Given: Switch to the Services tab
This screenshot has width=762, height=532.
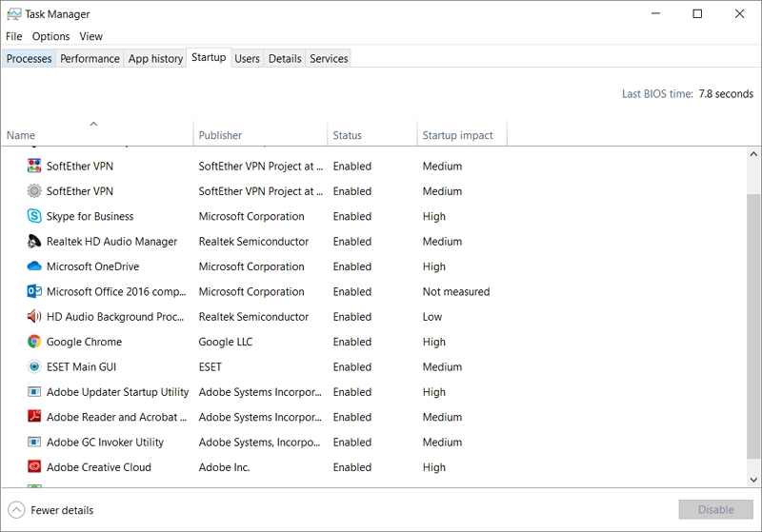Looking at the screenshot, I should 329,59.
